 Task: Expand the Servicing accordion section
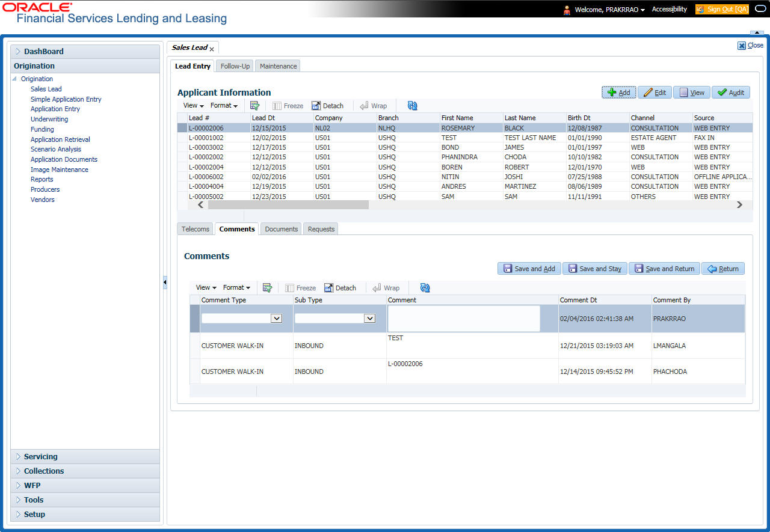pyautogui.click(x=40, y=457)
